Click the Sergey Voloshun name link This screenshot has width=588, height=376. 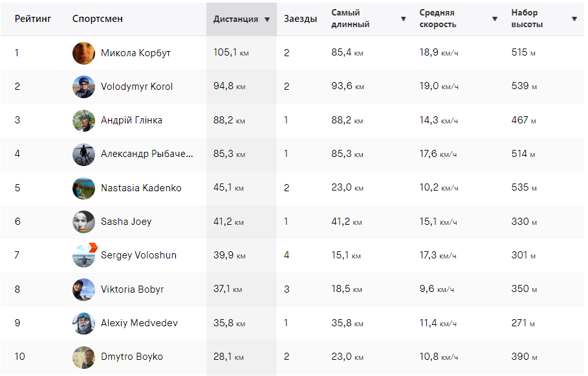[x=138, y=255]
